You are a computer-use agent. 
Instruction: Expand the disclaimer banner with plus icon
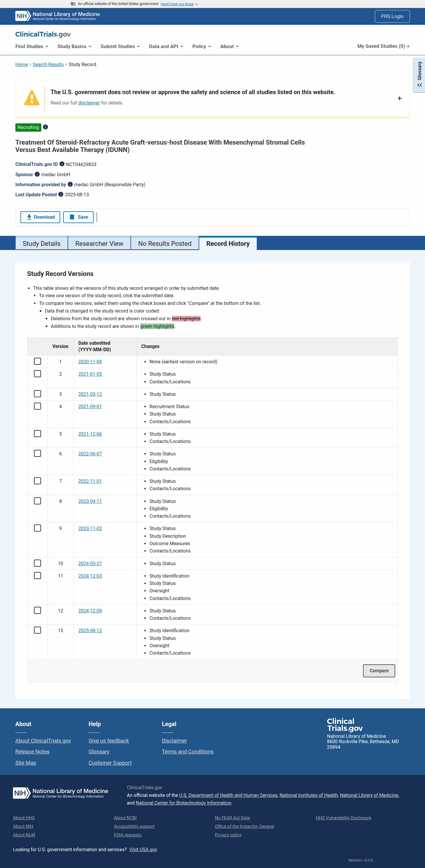tap(399, 98)
